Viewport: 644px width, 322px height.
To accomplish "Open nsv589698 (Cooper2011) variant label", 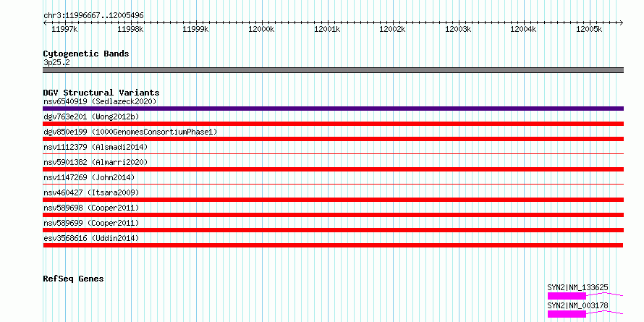I will pos(91,208).
